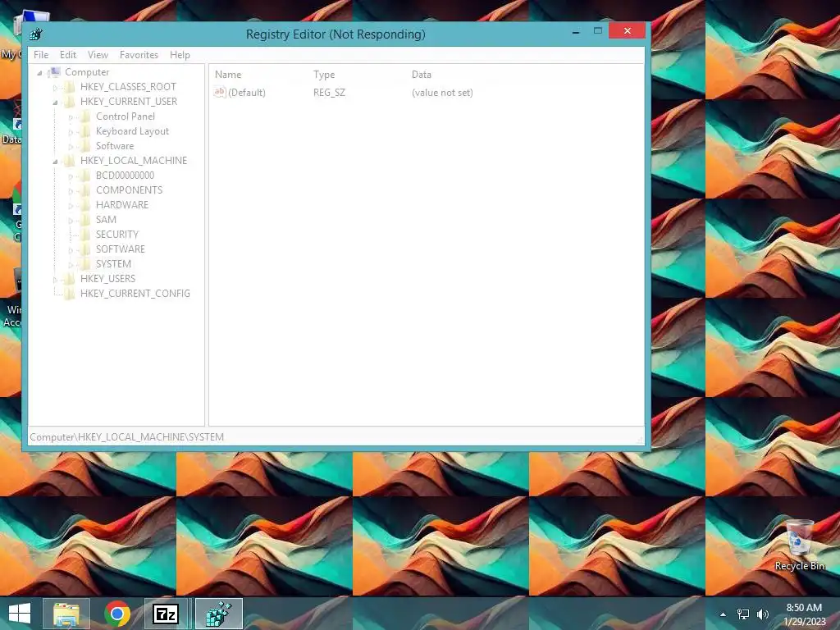Click the taskbar clock showing 8:50 AM
The height and width of the screenshot is (630, 840).
coord(804,614)
